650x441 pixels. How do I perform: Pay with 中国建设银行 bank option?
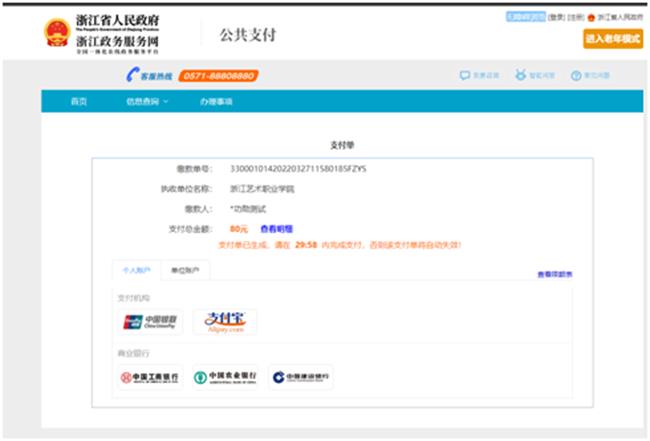(x=301, y=377)
